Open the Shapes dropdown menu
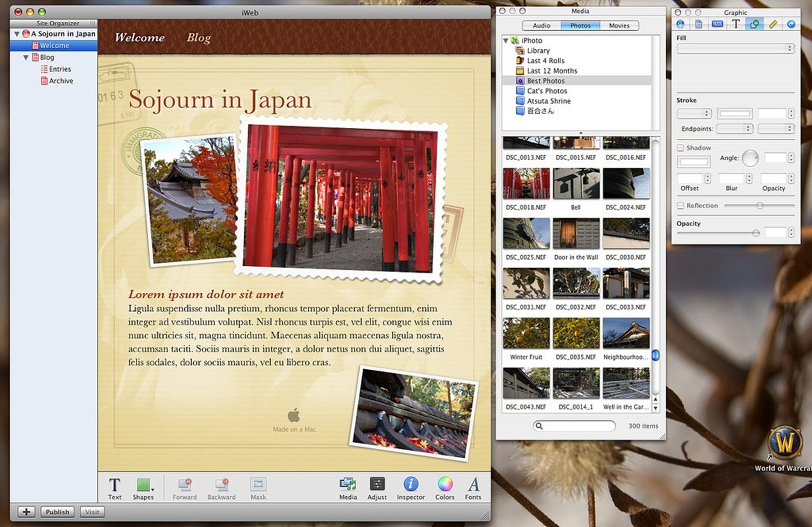812x527 pixels. coord(143,485)
